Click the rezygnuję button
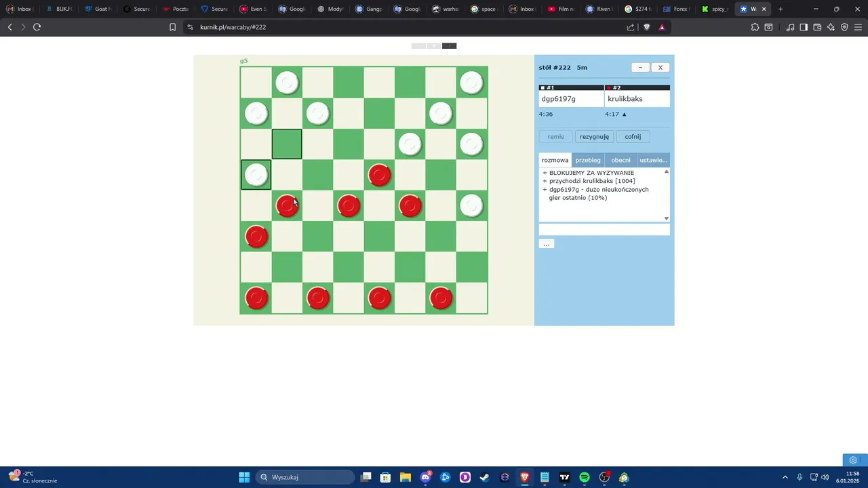Viewport: 868px width, 488px height. 594,136
